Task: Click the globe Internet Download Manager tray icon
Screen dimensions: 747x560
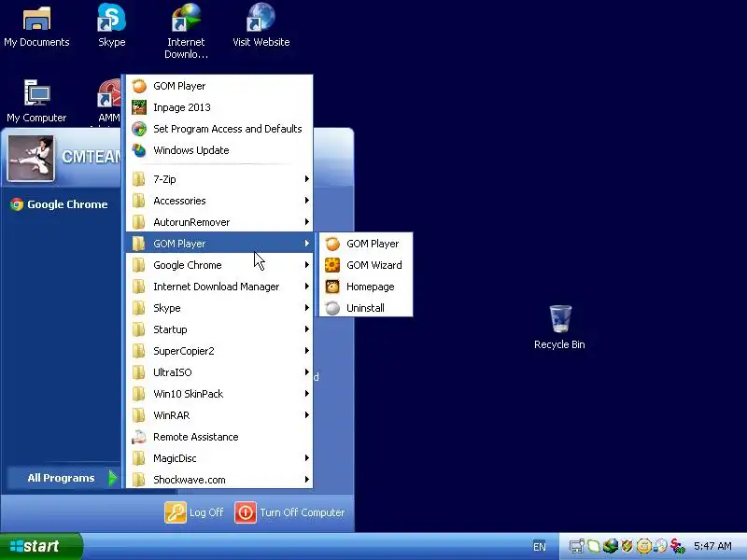Action: pyautogui.click(x=611, y=546)
